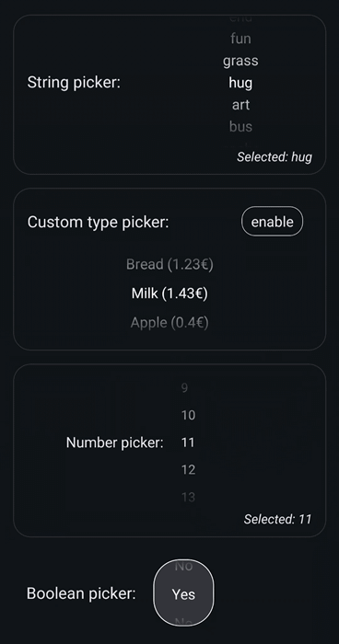Pick number 12 in number picker
339x644 pixels.
click(x=188, y=469)
